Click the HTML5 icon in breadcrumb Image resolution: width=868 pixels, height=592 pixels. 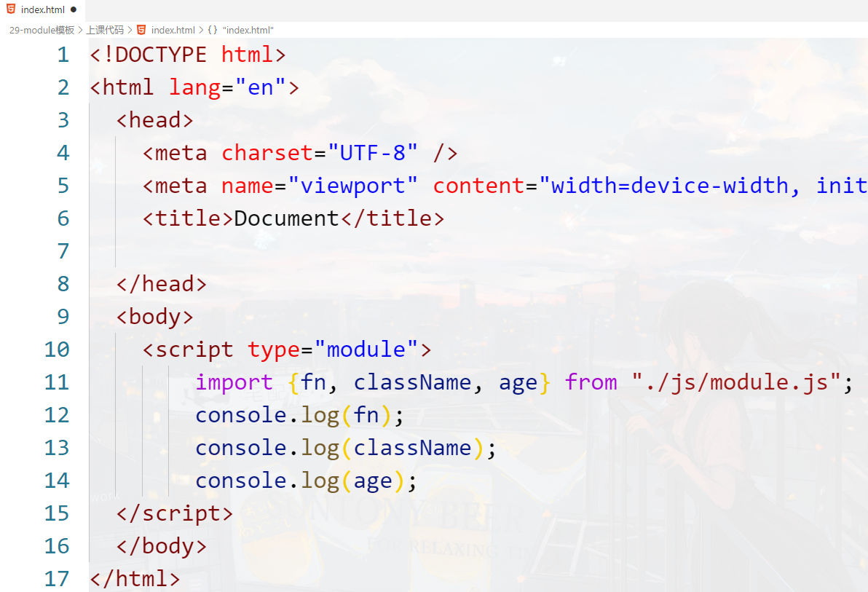142,30
